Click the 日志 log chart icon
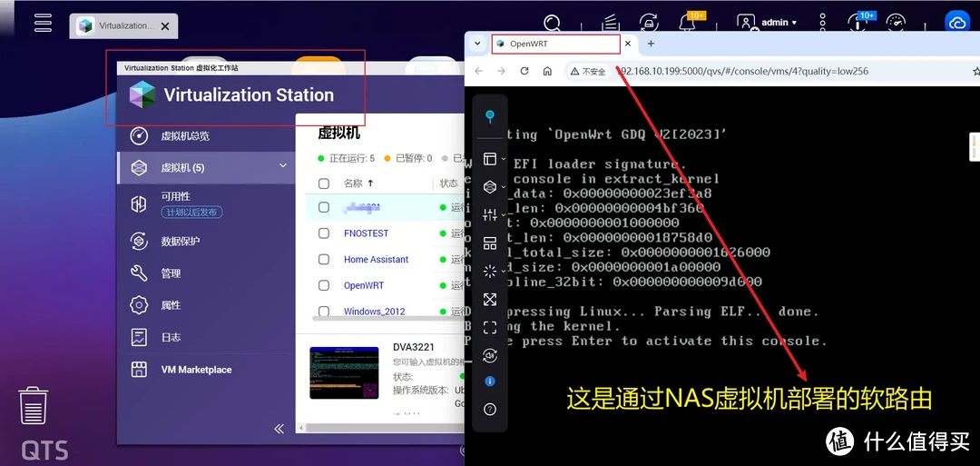The image size is (980, 466). [x=139, y=337]
